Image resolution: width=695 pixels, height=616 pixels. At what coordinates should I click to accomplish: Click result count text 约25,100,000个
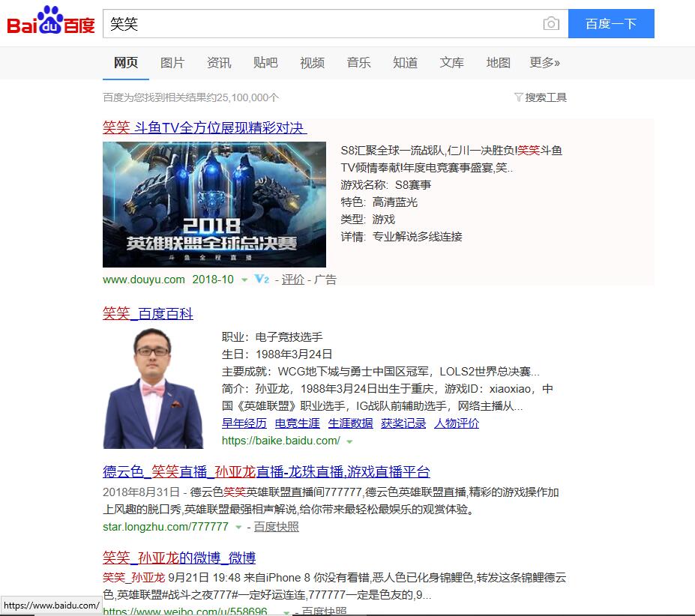[x=243, y=97]
